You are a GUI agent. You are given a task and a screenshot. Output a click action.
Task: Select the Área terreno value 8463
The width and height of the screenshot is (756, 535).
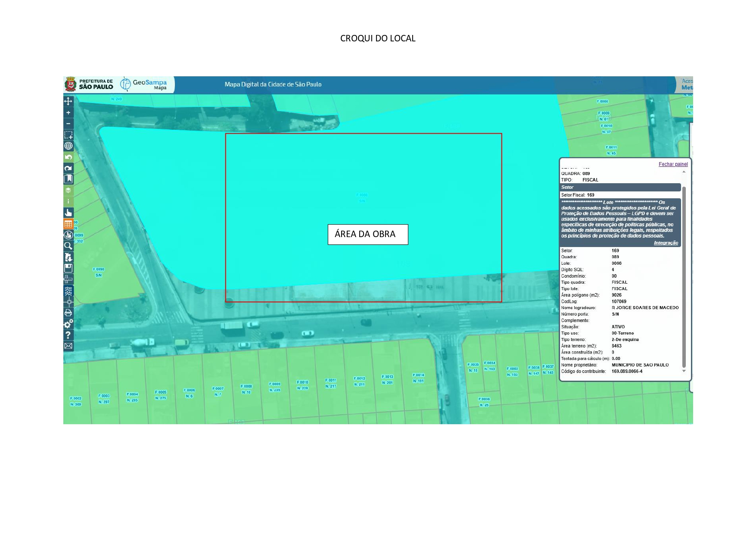616,346
